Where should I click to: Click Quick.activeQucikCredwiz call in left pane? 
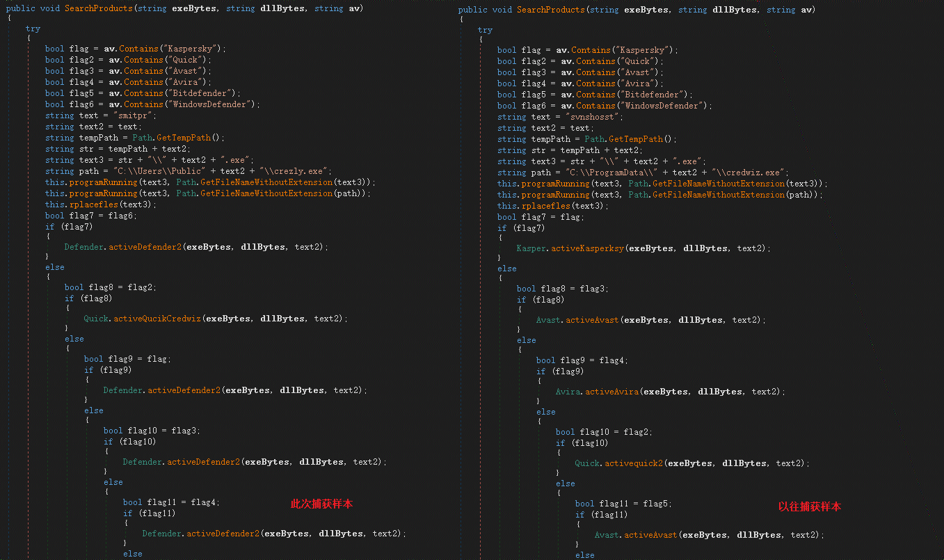pyautogui.click(x=216, y=319)
